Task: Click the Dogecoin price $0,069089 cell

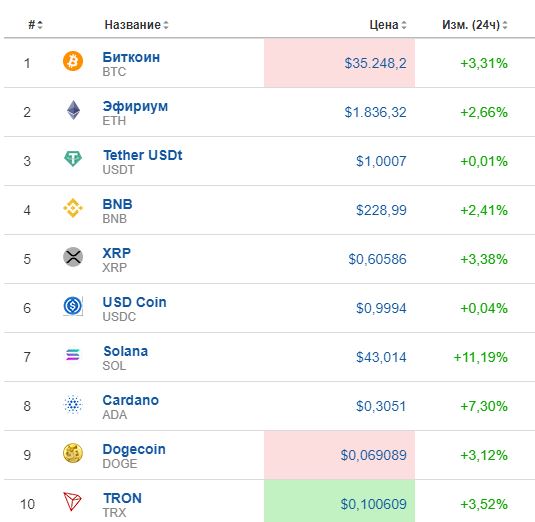Action: [x=339, y=455]
